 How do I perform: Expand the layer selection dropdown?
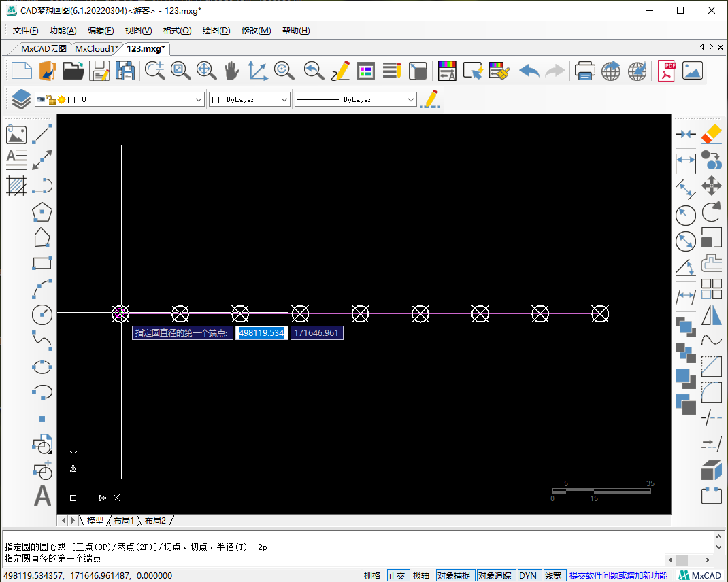199,100
